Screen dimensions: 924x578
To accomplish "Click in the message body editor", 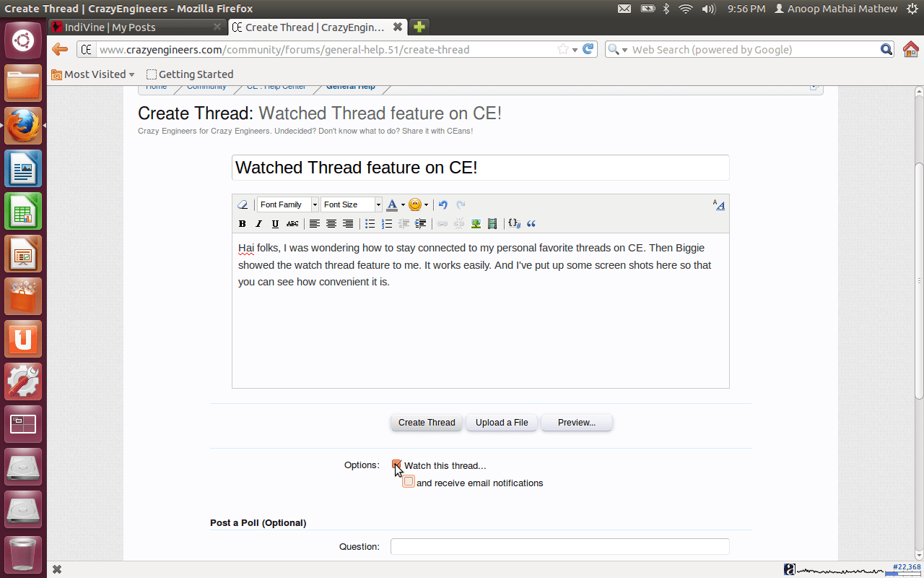I will pos(480,311).
